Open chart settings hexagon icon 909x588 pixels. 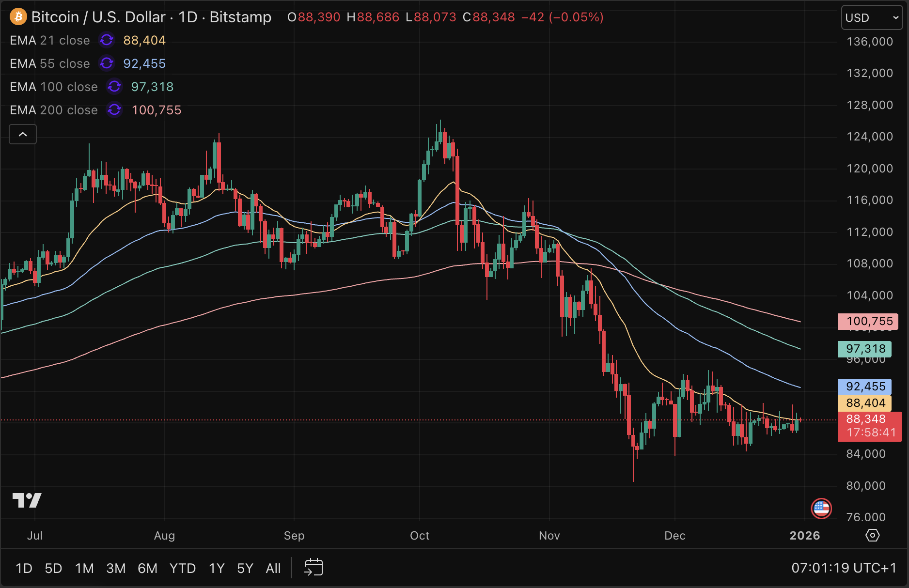tap(872, 535)
